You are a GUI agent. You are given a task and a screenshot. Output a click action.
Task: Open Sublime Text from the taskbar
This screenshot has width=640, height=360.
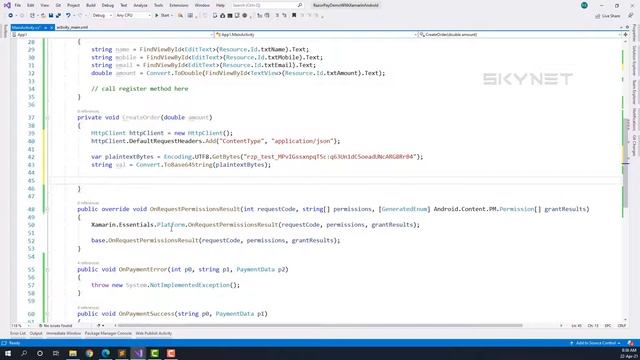122,353
